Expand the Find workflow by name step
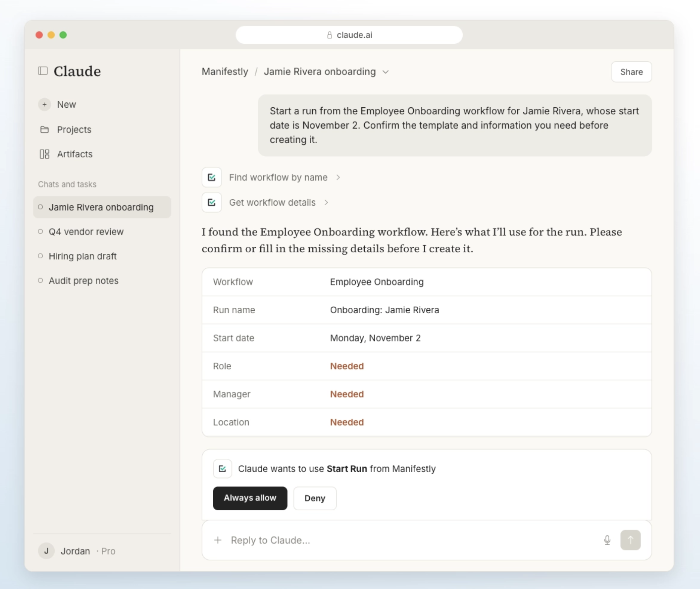The image size is (700, 589). point(284,177)
